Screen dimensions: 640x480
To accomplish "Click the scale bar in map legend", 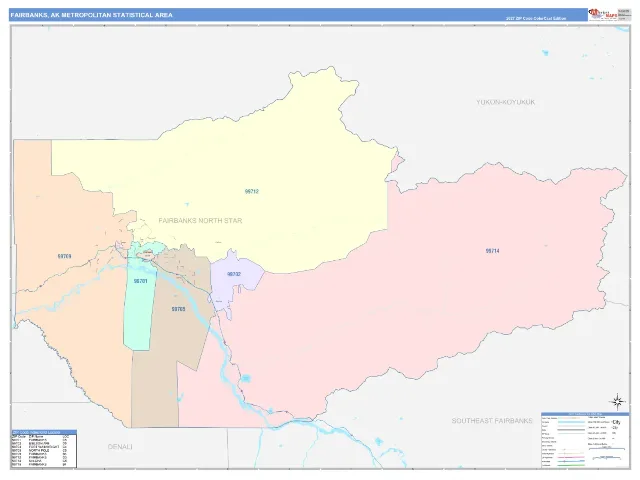I will click(607, 449).
